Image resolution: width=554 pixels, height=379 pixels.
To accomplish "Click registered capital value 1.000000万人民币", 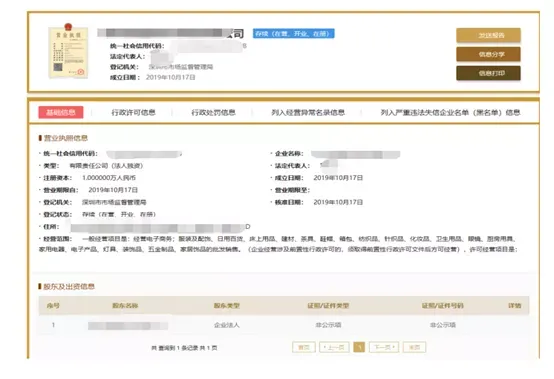I will pyautogui.click(x=109, y=178).
